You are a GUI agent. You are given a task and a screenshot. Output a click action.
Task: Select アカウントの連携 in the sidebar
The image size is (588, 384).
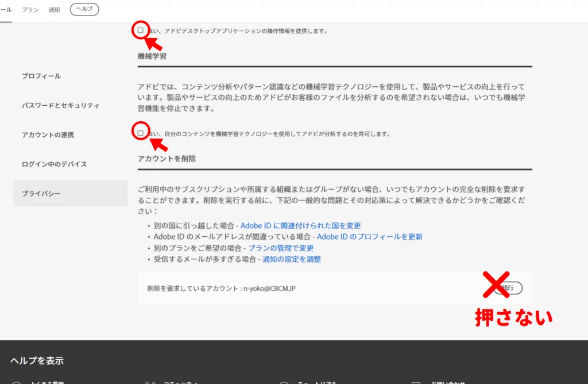[48, 135]
